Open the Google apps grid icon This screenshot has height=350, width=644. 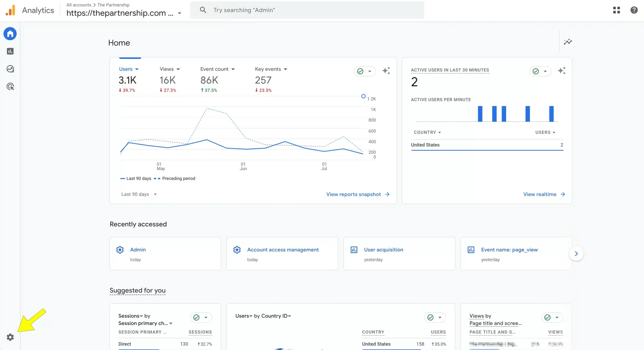pos(617,10)
